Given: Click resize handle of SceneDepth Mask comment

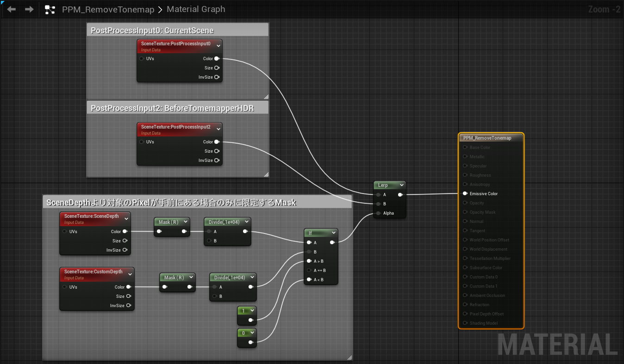Looking at the screenshot, I should pos(349,357).
